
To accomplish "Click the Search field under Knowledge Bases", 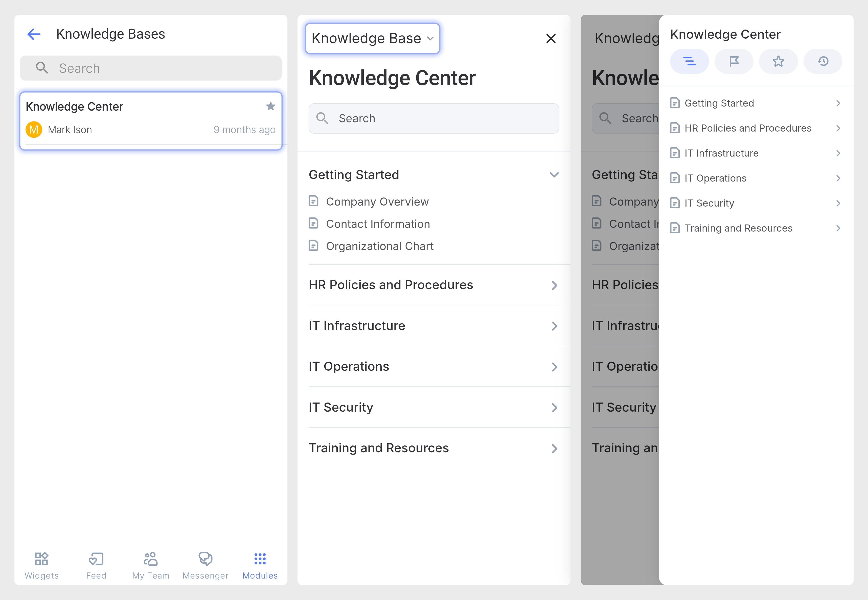I will (150, 68).
